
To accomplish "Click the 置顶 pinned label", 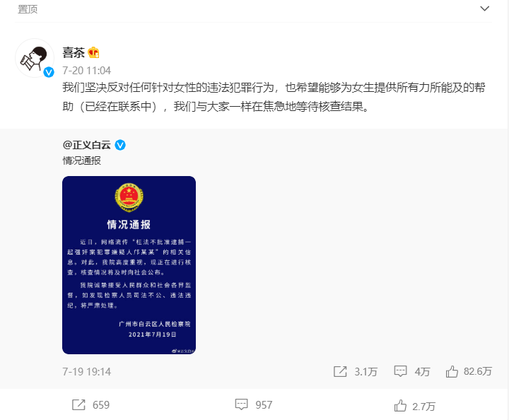I will (x=28, y=9).
